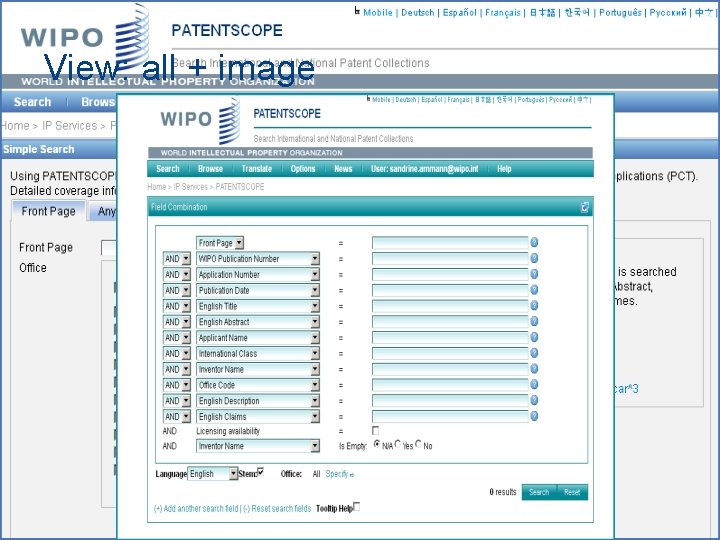Click help icon for Inventor Name input row

point(534,369)
